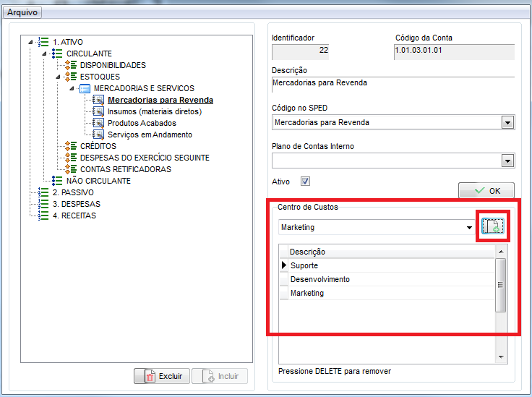
Task: Click the Excluir button
Action: click(162, 376)
